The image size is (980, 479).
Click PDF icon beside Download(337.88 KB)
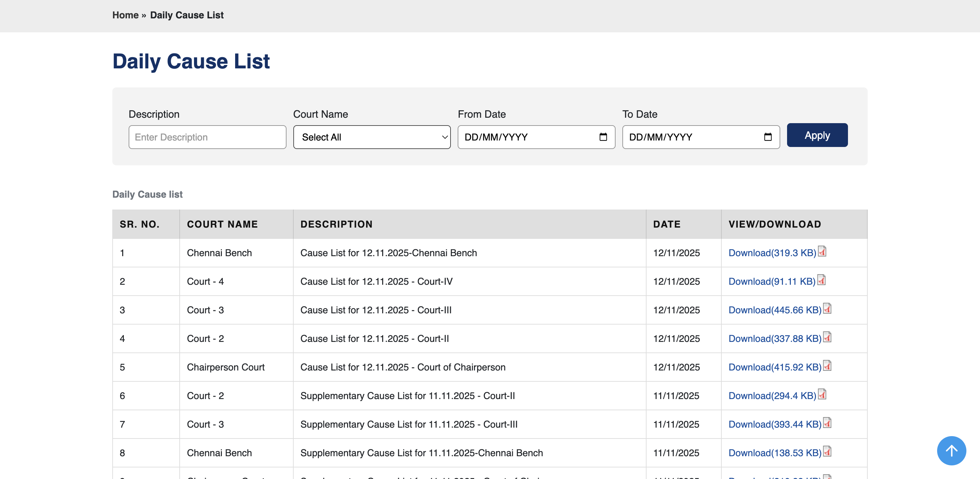click(x=827, y=337)
